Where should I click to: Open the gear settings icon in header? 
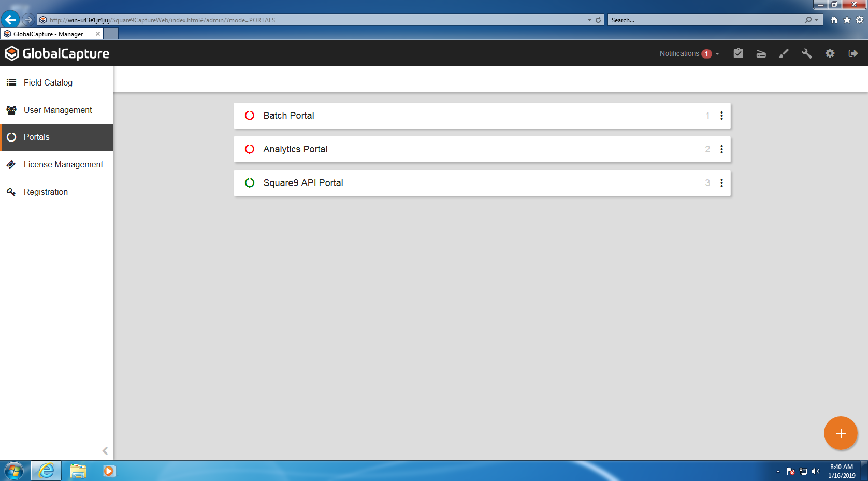[x=830, y=53]
